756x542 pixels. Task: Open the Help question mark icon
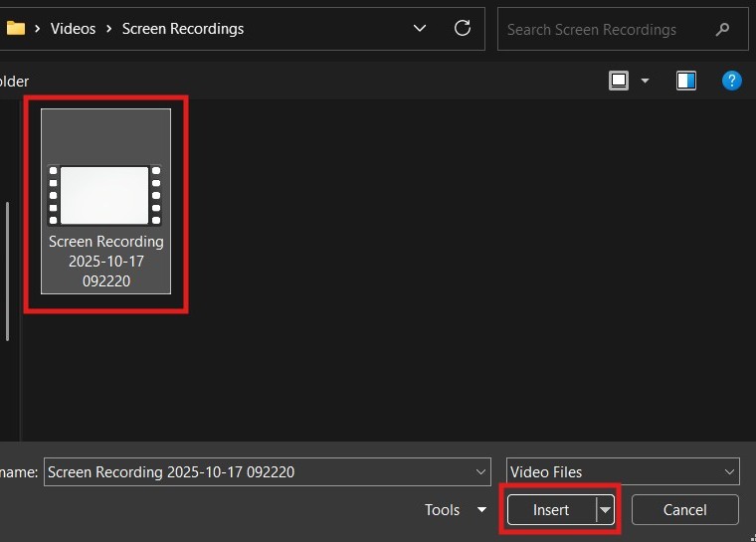point(731,81)
